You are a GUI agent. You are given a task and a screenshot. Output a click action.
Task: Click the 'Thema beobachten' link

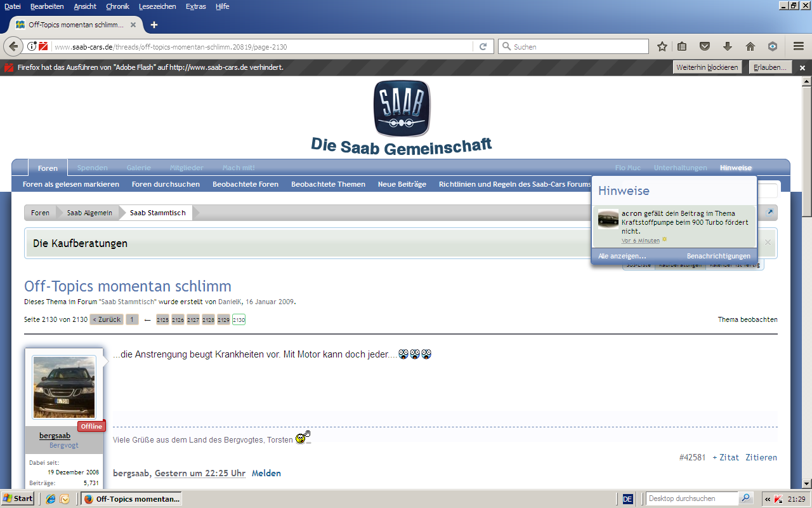(747, 319)
